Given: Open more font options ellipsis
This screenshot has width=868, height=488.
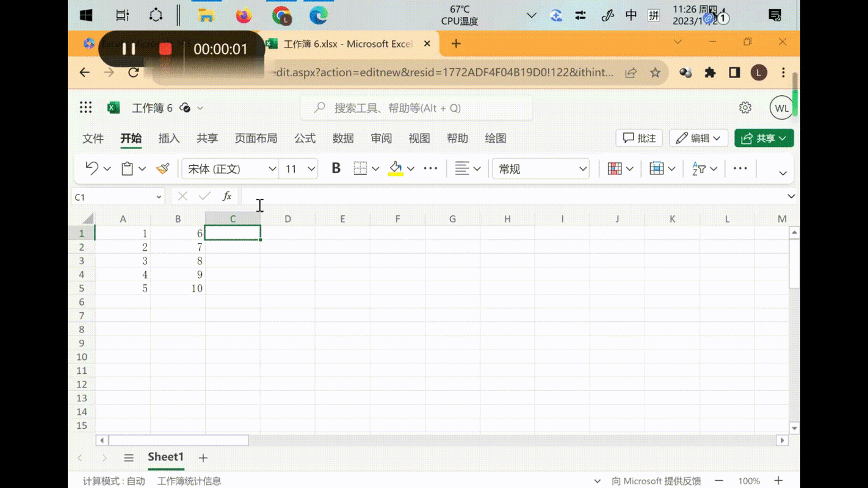Looking at the screenshot, I should [x=430, y=169].
